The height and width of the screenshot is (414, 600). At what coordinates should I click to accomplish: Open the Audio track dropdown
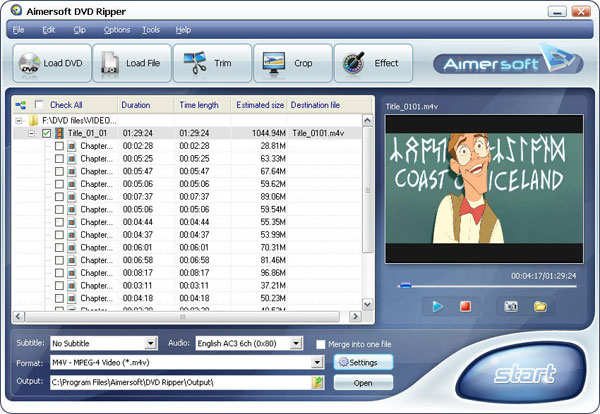(296, 344)
